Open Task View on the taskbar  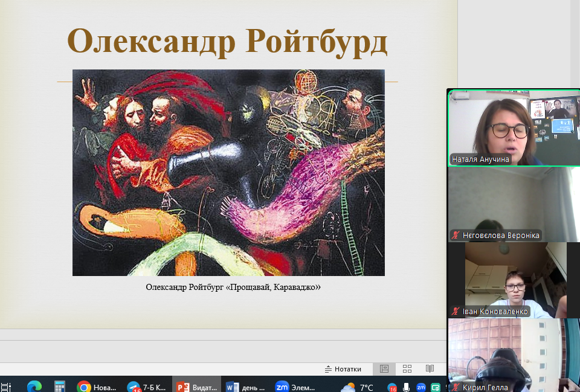coord(6,388)
